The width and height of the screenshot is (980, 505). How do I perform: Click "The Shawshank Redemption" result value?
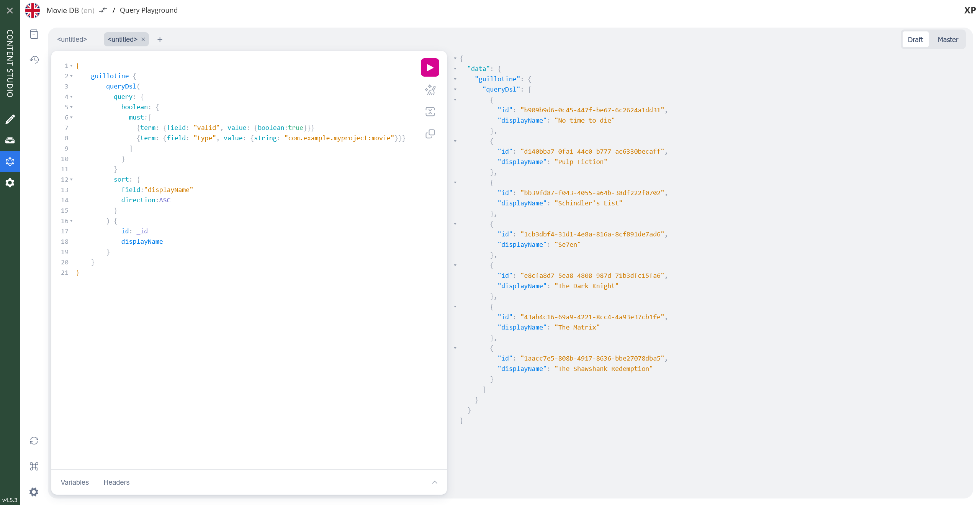[x=604, y=369]
